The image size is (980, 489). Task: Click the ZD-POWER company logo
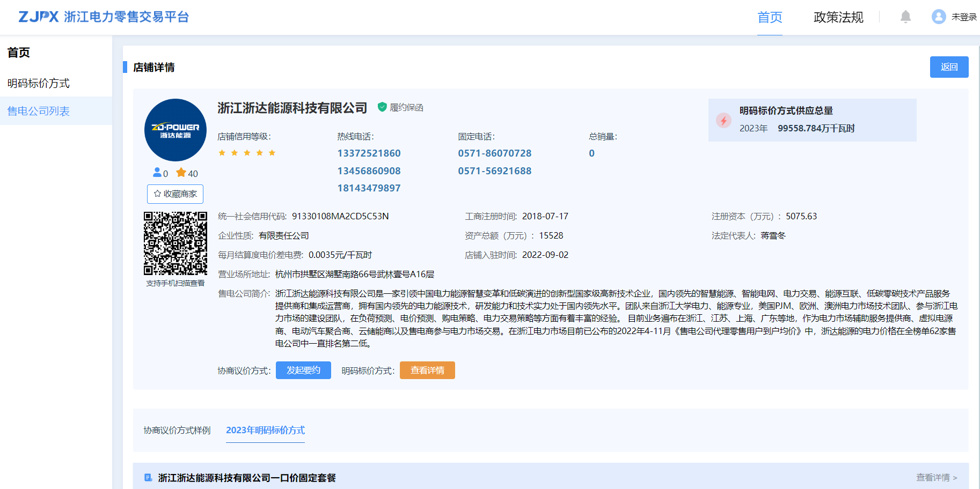175,130
